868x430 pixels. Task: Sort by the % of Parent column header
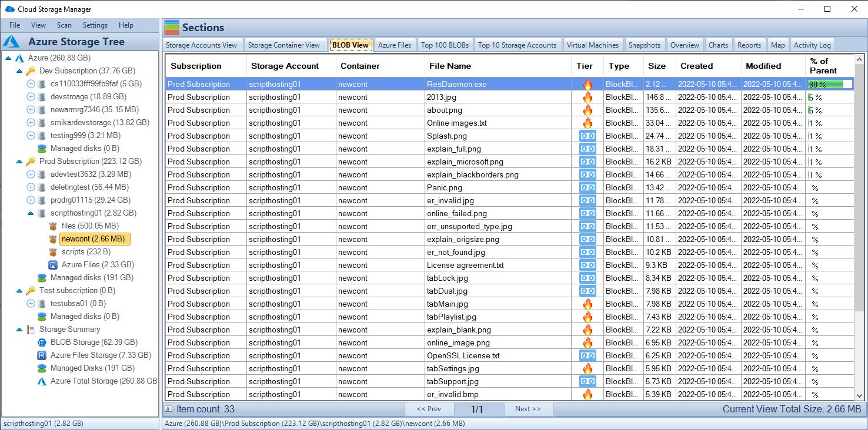pyautogui.click(x=830, y=66)
